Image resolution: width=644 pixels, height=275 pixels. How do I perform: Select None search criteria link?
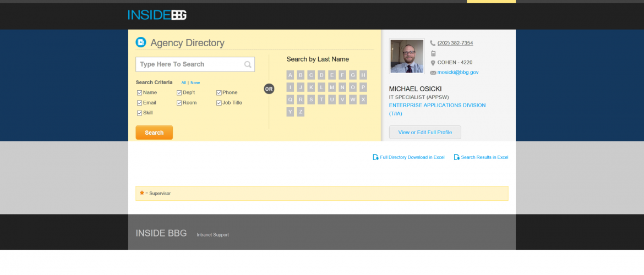click(x=195, y=83)
